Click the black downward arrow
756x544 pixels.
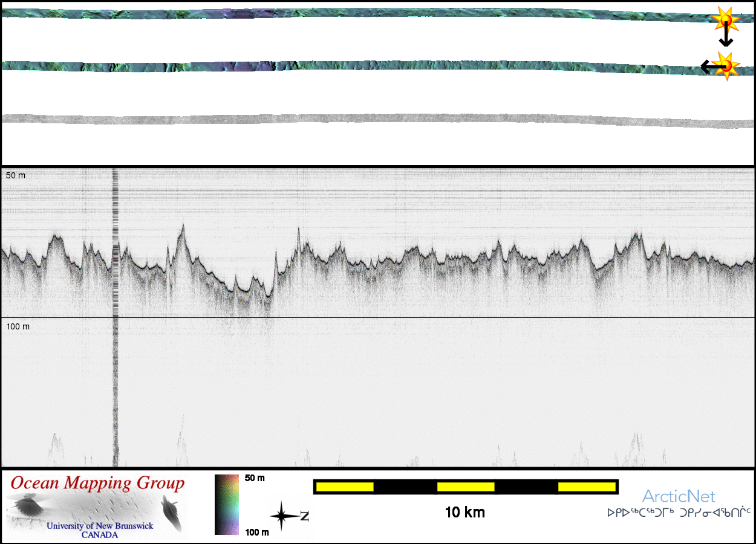click(726, 38)
